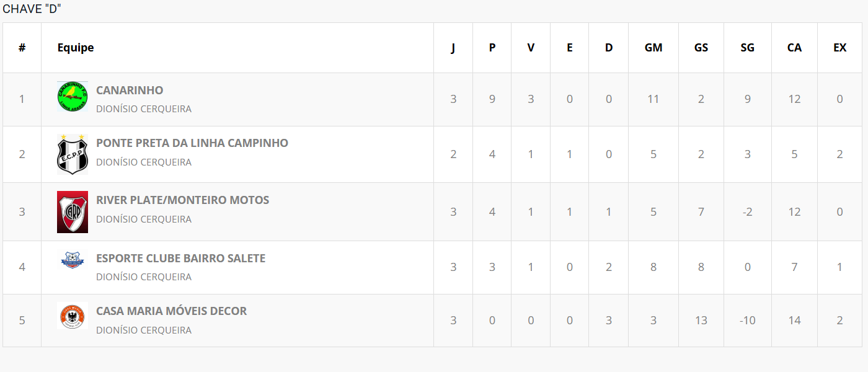Click the CA column header
The image size is (868, 372).
tap(794, 48)
